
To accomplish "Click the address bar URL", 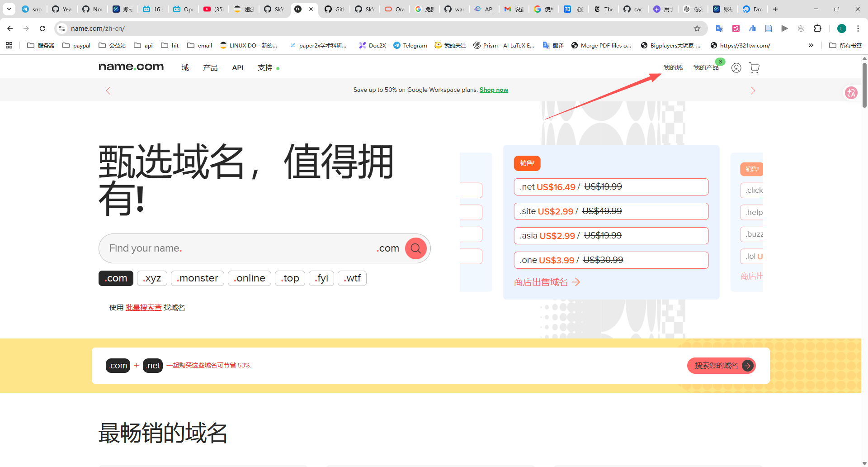I will tap(98, 29).
